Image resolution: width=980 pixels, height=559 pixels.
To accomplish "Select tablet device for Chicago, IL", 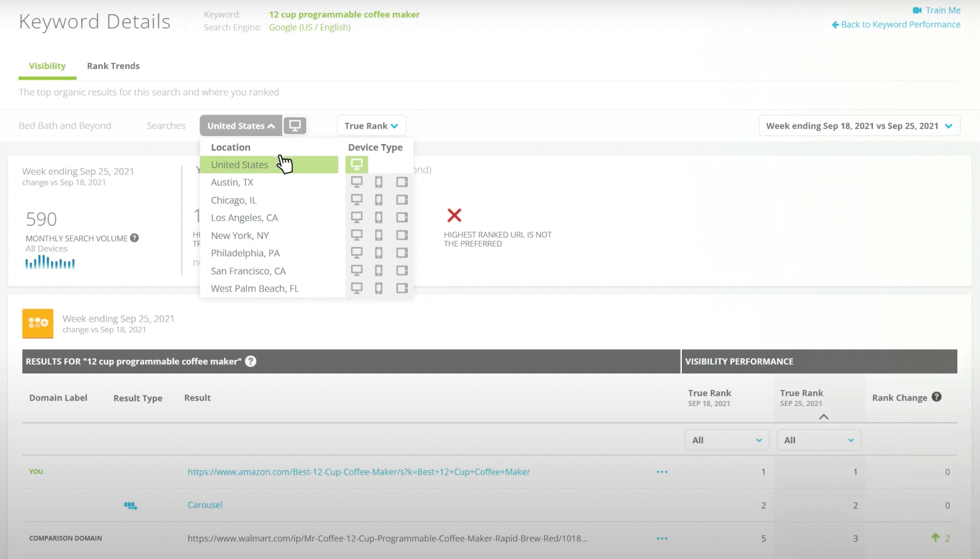I will [x=402, y=200].
